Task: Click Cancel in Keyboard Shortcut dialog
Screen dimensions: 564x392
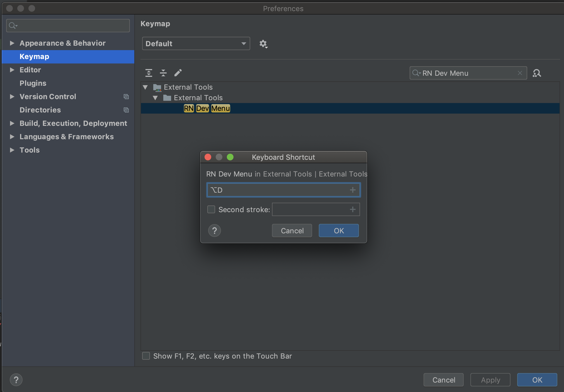Action: pos(292,231)
